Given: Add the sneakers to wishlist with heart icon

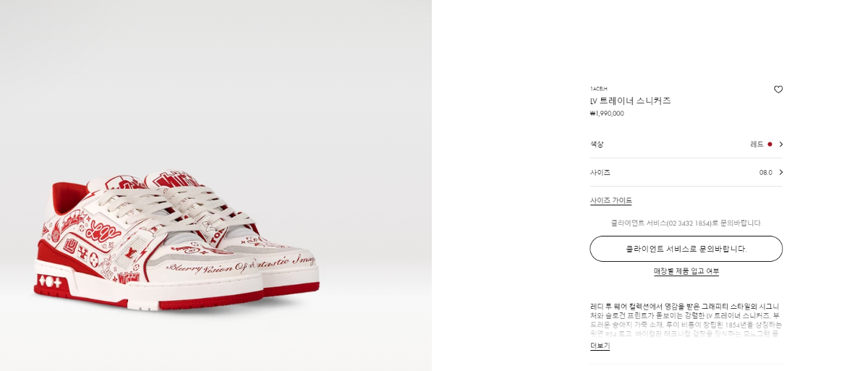Looking at the screenshot, I should [x=778, y=90].
